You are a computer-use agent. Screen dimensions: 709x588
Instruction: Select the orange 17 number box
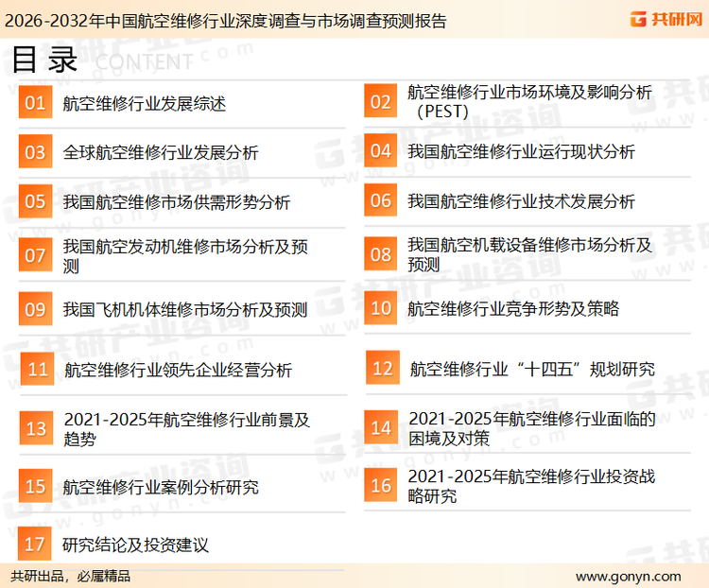point(34,544)
